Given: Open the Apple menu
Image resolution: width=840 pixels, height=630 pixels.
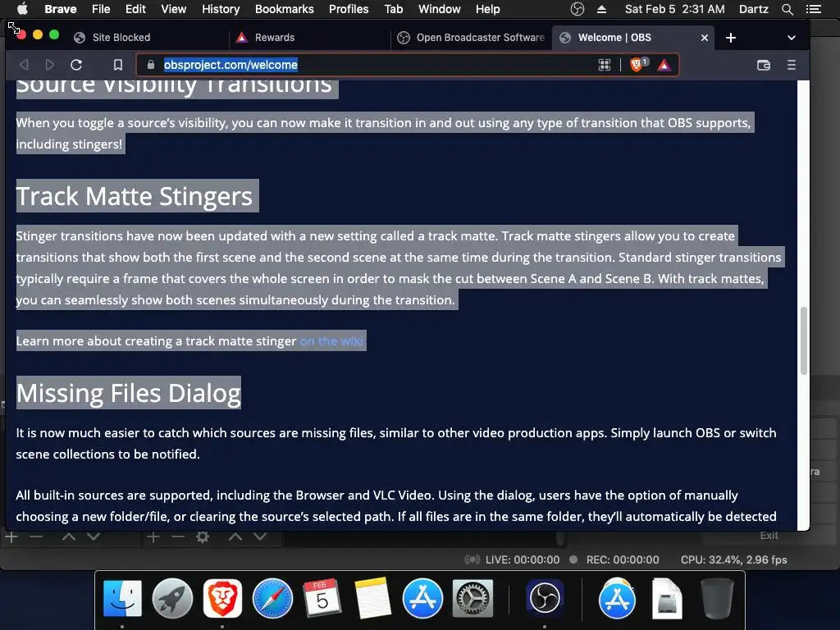Looking at the screenshot, I should point(22,9).
